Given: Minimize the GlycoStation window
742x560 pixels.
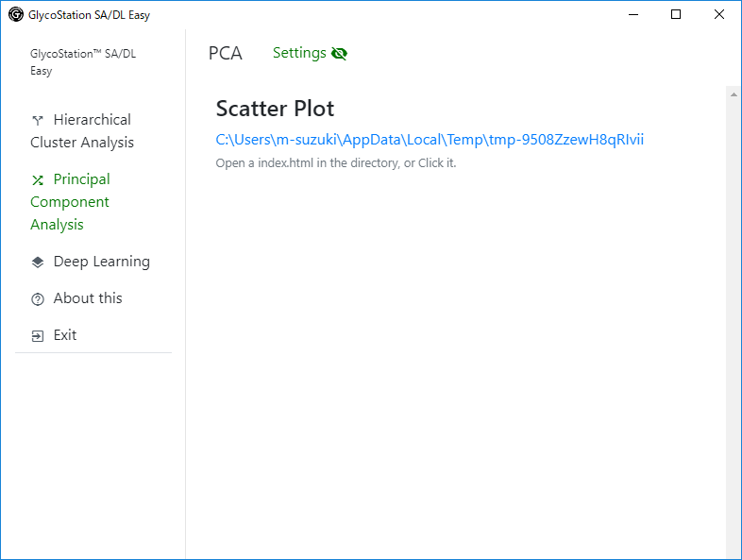Looking at the screenshot, I should tap(633, 15).
